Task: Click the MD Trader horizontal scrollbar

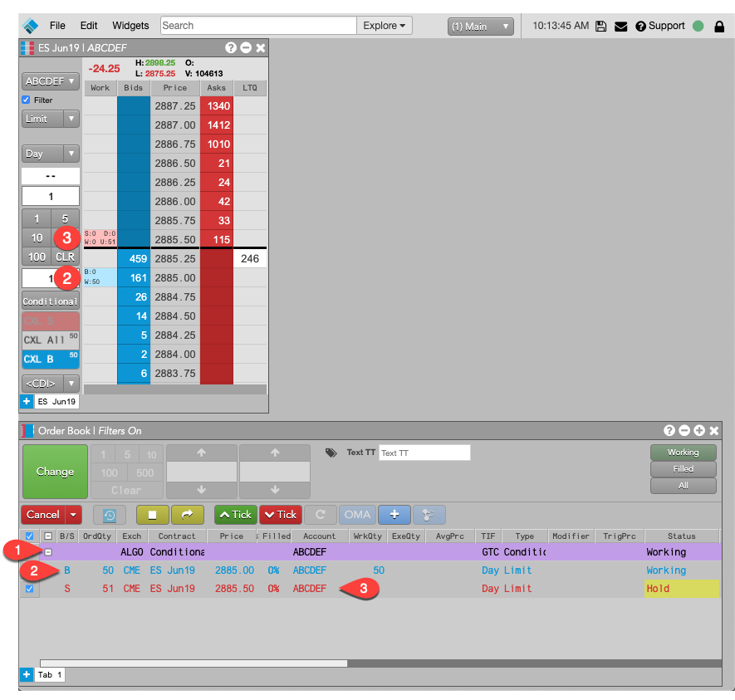Action: coord(175,389)
